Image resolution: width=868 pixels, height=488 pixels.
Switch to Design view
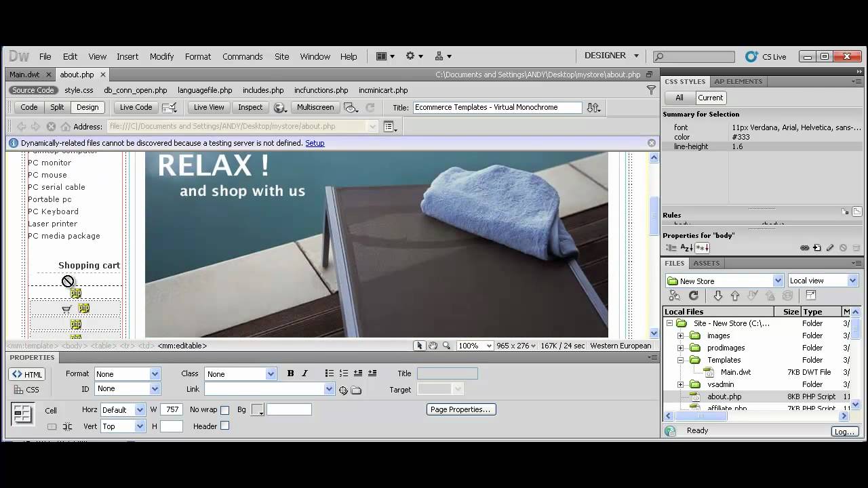tap(87, 107)
